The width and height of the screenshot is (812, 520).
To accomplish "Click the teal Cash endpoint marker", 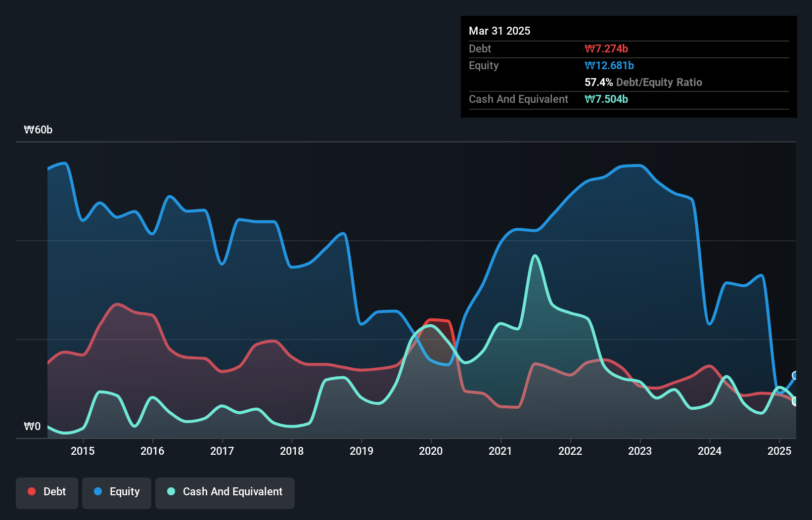I will pos(795,401).
